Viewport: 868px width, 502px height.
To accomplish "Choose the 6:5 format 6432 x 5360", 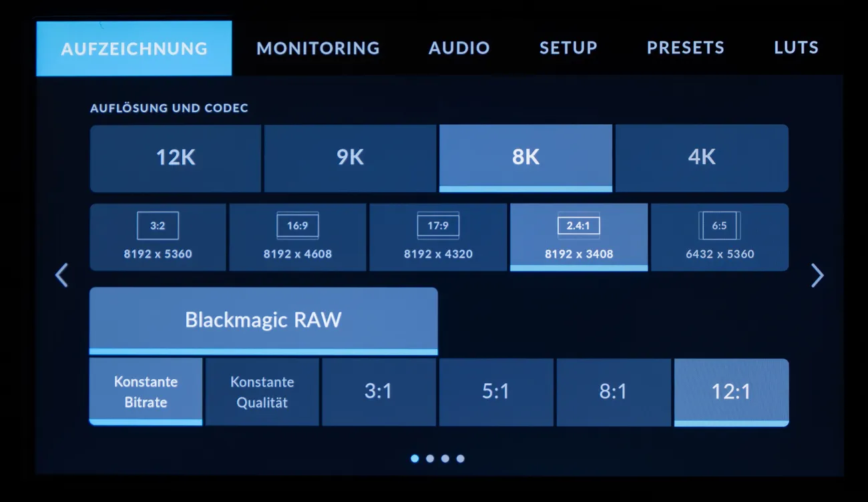I will [x=719, y=238].
